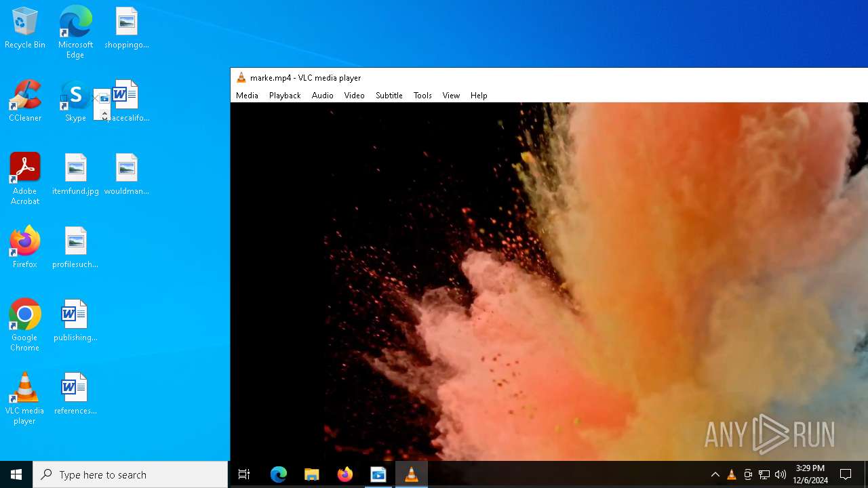
Task: Open the video app pinned on taskbar
Action: 378,474
